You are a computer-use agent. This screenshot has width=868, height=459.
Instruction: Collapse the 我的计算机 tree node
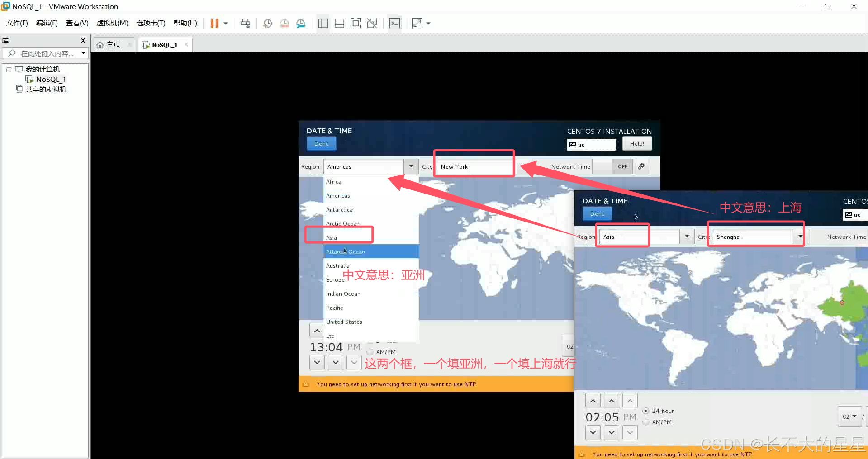tap(9, 70)
